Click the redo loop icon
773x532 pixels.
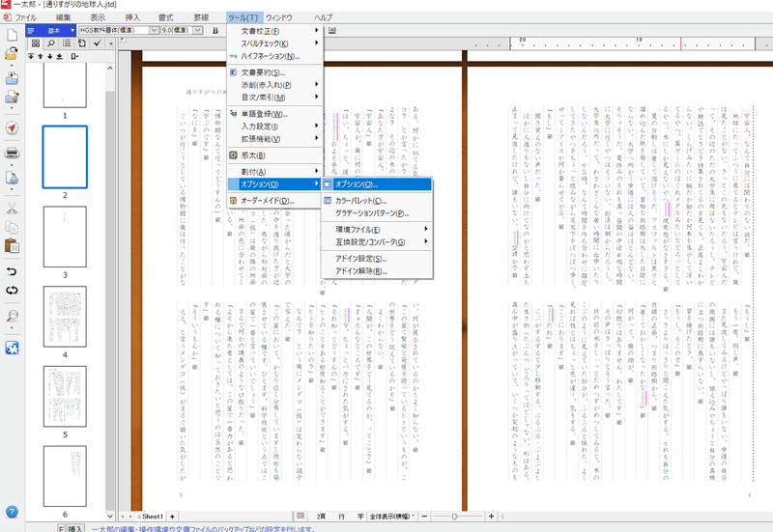coord(12,290)
